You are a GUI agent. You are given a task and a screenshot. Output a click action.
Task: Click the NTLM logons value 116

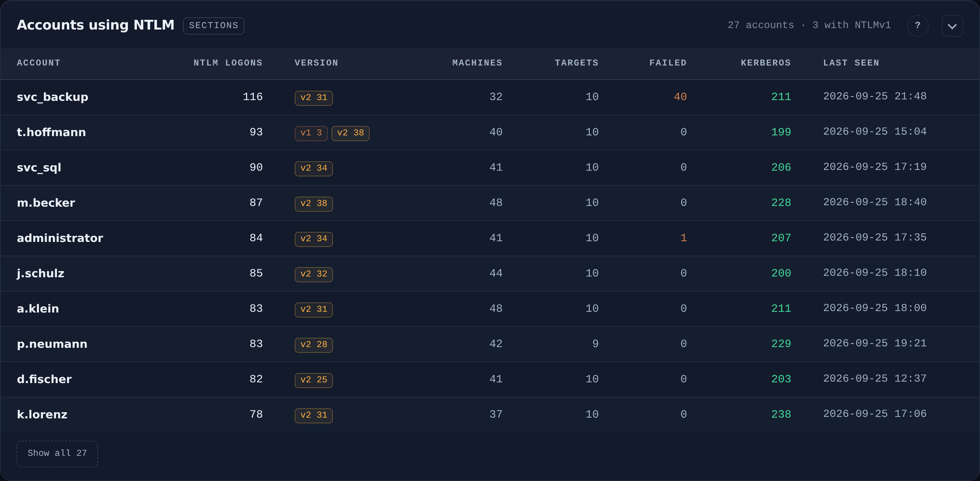[x=253, y=97]
